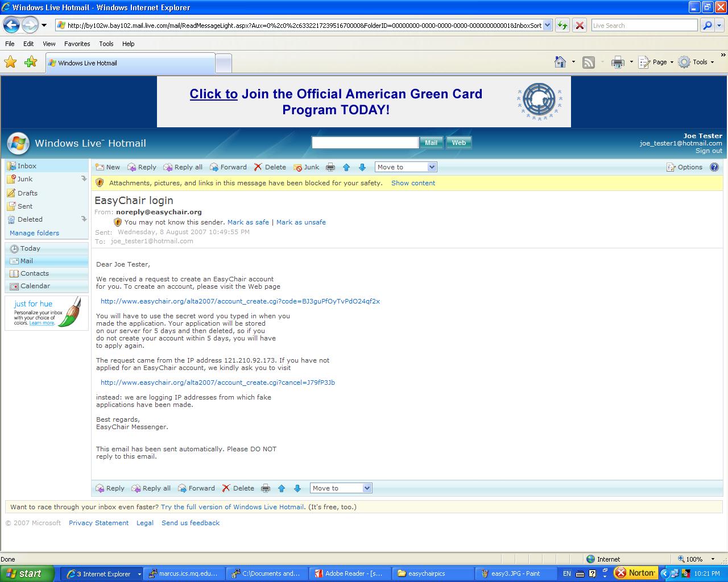Click Reply in the top toolbar
Viewport: 728px width, 582px height.
point(142,167)
